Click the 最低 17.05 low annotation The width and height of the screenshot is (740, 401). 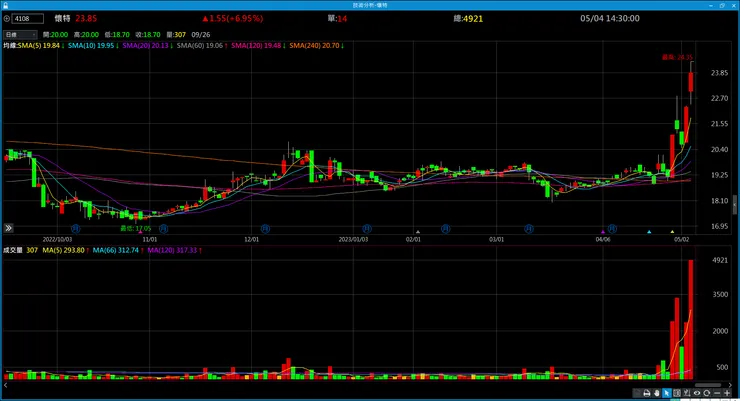pyautogui.click(x=135, y=228)
